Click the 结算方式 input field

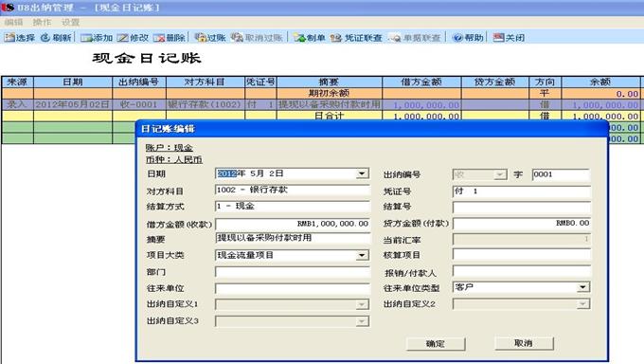[x=292, y=207]
